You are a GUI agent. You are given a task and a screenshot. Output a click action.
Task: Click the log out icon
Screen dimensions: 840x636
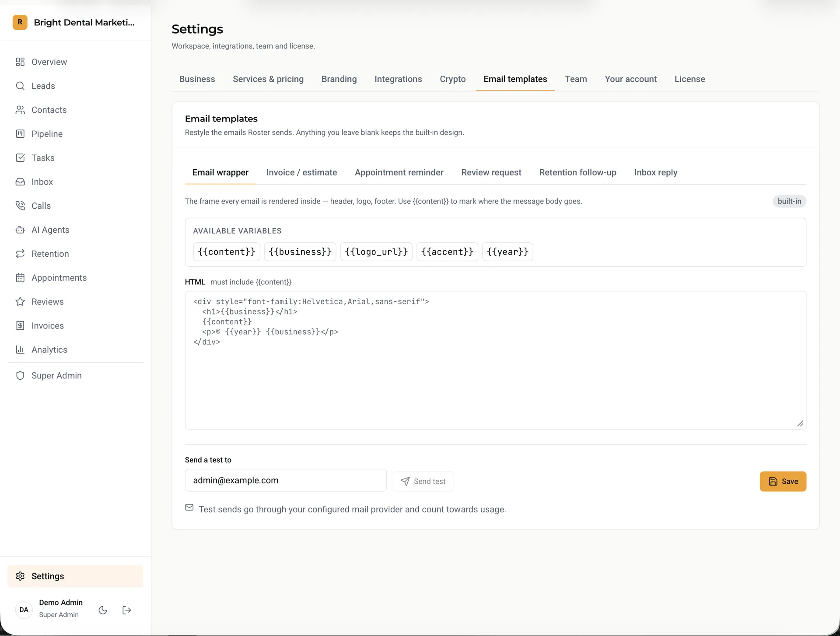127,610
